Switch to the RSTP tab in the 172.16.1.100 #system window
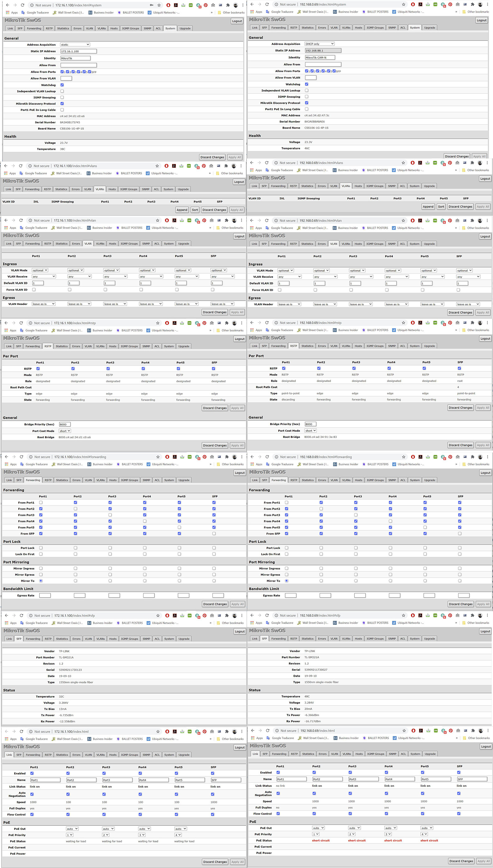 [49, 29]
